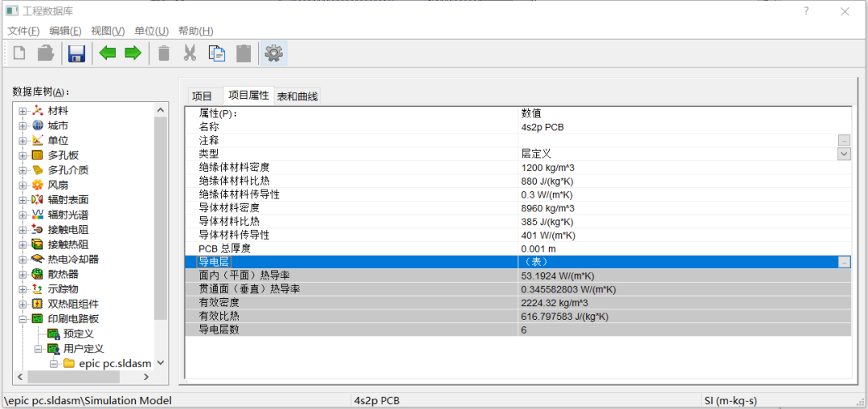Switch to the 表和曲线 tab
Screen dimensions: 868x409
tap(297, 97)
